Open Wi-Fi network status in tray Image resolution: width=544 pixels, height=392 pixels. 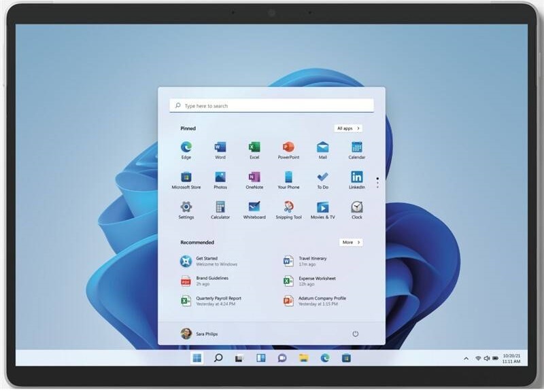pyautogui.click(x=478, y=359)
